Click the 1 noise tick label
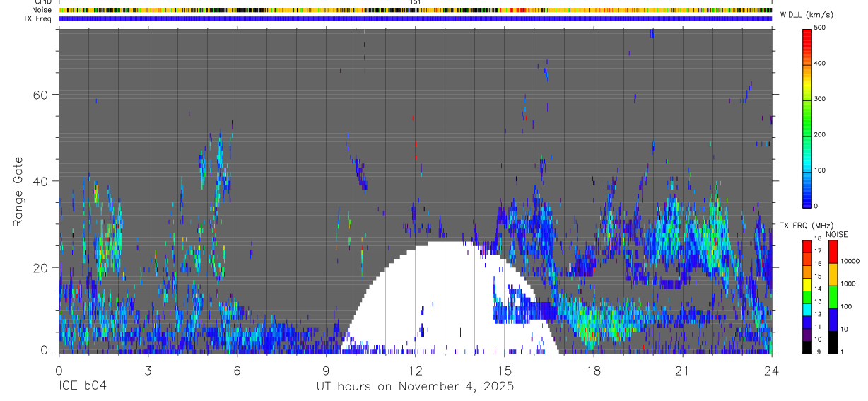 (x=842, y=351)
